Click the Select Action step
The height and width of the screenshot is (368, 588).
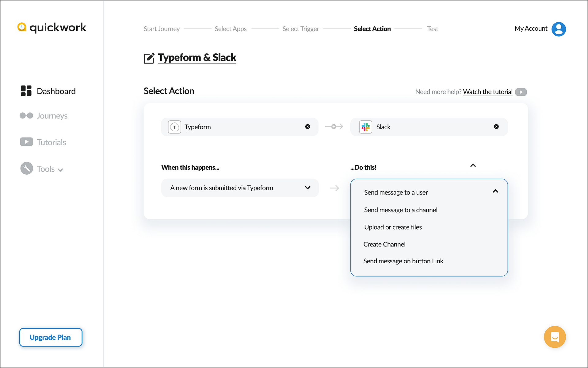point(372,29)
